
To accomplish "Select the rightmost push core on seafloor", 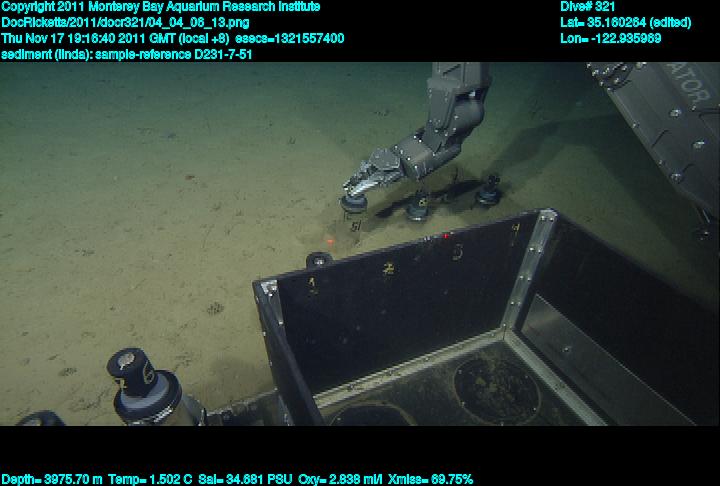I will [488, 190].
